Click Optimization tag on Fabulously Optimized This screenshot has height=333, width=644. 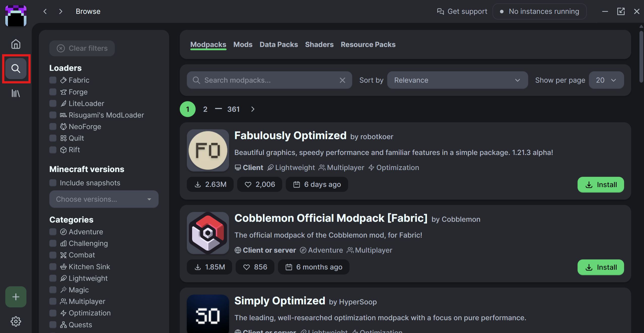[394, 168]
